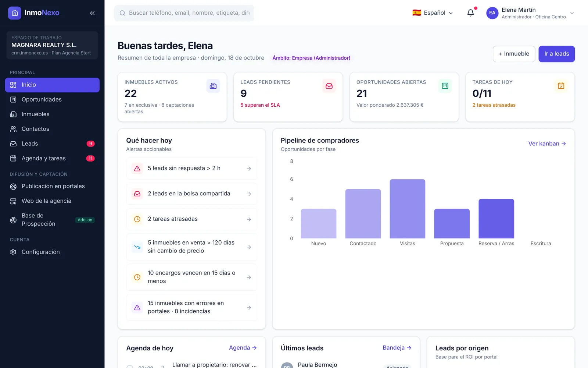Click the 5 superan el SLA text
Screen dimensions: 588x368
[x=260, y=105]
